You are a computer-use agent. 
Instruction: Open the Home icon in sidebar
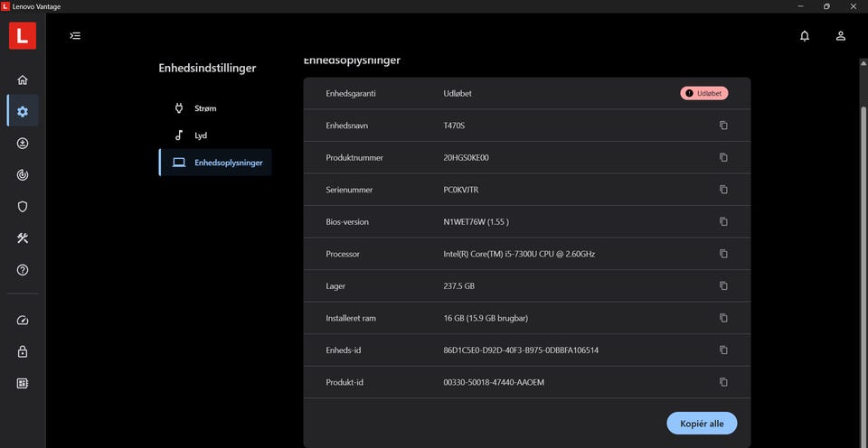(x=23, y=79)
